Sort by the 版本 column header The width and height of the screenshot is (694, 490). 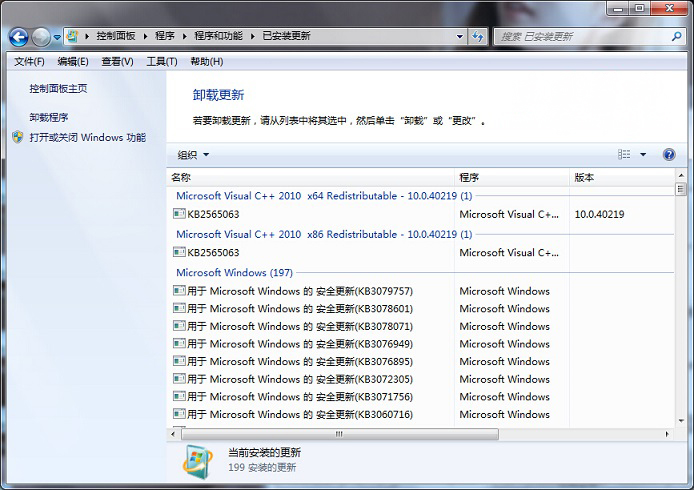pos(622,177)
